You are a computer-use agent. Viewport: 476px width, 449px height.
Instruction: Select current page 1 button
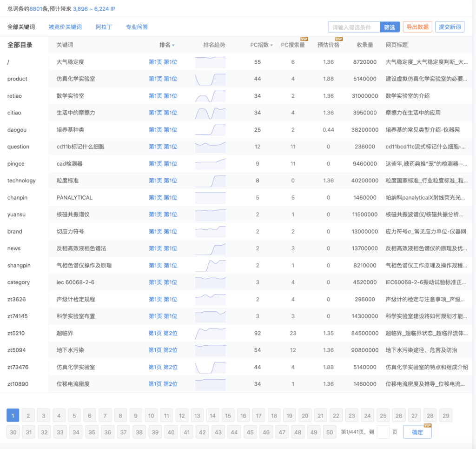click(x=13, y=415)
